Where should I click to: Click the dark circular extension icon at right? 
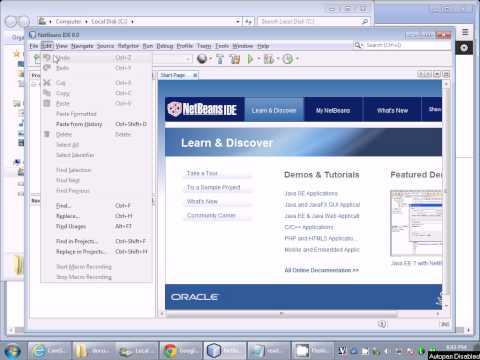coord(464,48)
